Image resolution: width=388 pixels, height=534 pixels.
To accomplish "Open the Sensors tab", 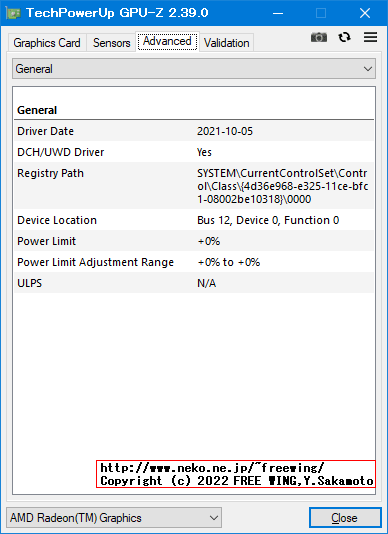I will [111, 43].
